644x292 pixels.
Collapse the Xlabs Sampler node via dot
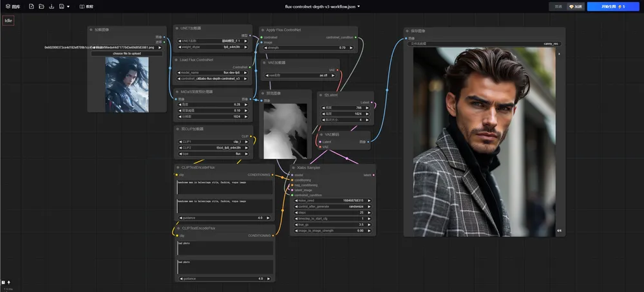[x=293, y=168]
